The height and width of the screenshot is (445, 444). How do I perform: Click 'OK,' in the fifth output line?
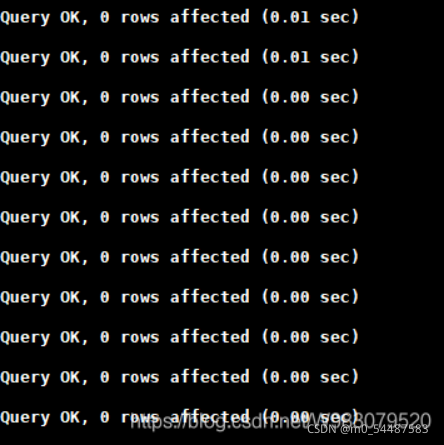[74, 178]
